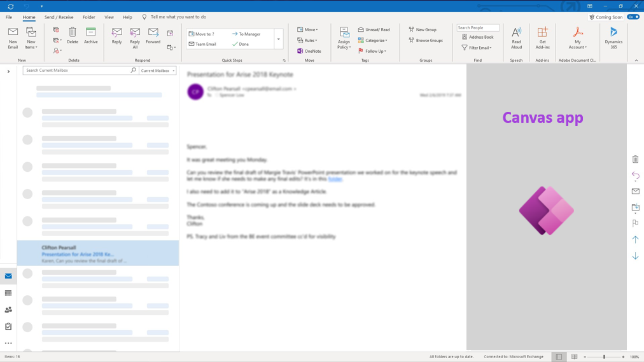Archive the selected message
The height and width of the screenshot is (362, 644).
91,36
